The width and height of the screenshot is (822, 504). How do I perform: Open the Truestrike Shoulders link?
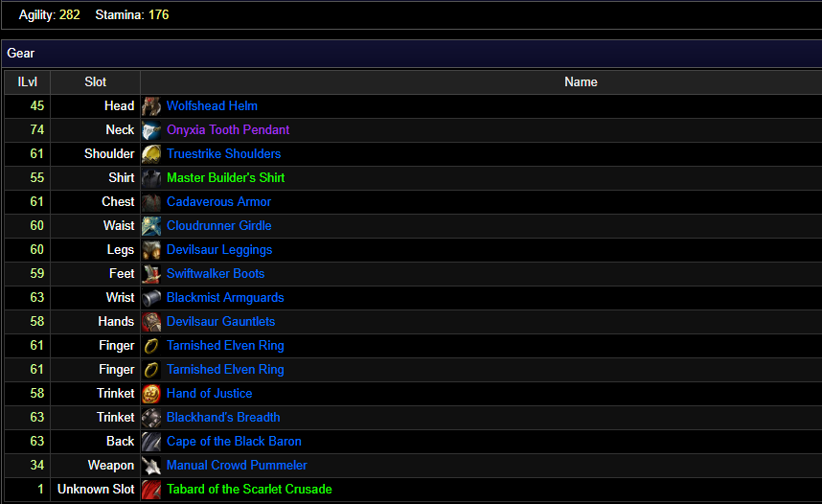(x=224, y=154)
